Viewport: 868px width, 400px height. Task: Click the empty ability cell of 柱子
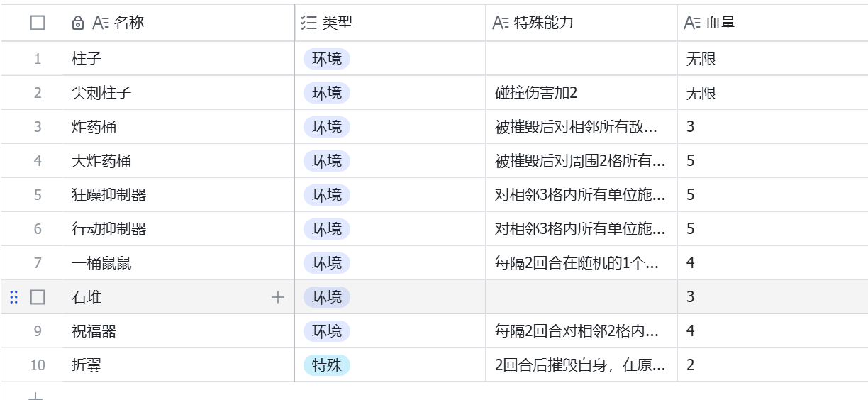click(582, 58)
